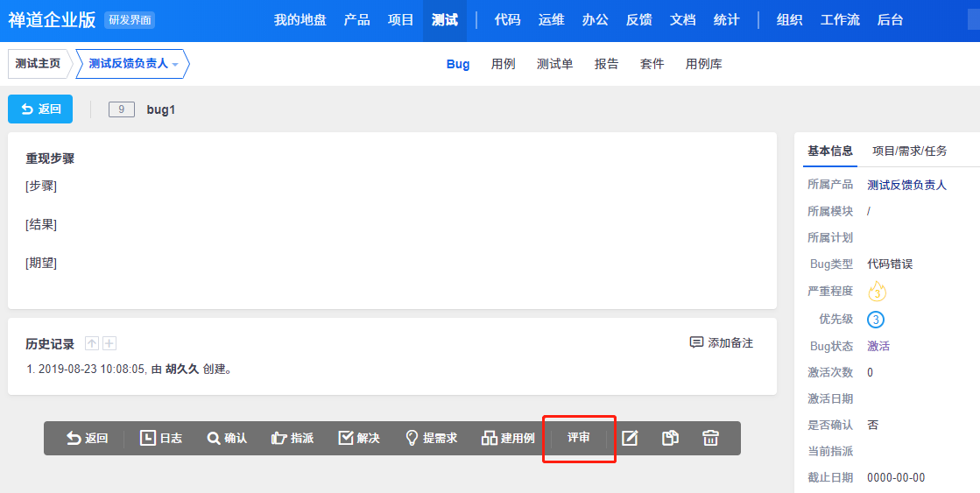This screenshot has width=980, height=493.
Task: Click the bug1 title text
Action: tap(161, 110)
